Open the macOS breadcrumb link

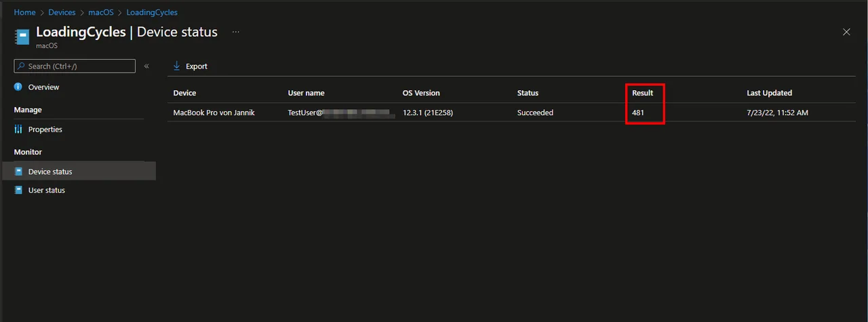click(100, 12)
